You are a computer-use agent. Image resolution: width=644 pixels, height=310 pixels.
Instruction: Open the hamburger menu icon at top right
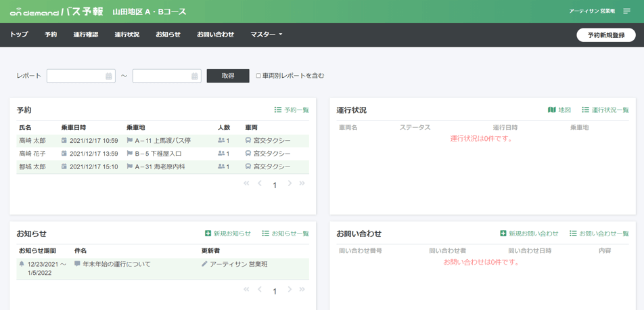click(x=626, y=11)
